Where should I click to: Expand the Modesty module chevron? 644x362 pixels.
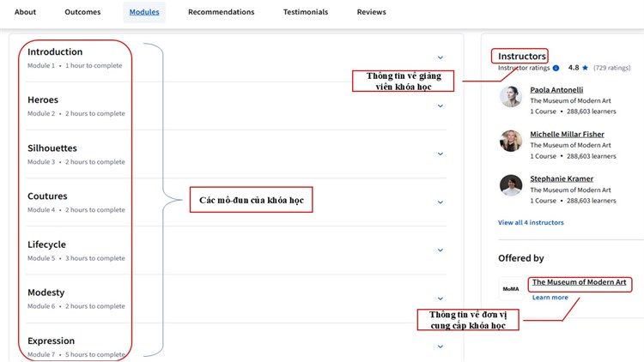point(440,299)
